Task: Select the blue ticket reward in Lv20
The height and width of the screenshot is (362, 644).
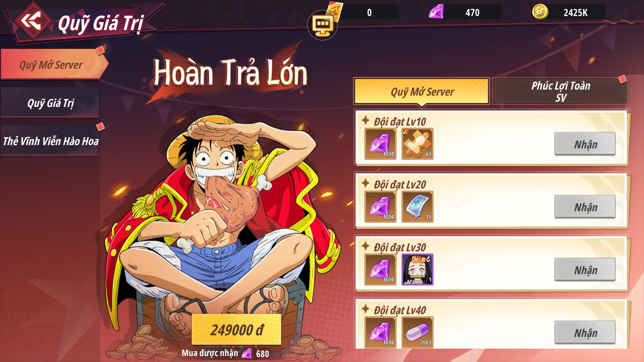Action: tap(417, 206)
